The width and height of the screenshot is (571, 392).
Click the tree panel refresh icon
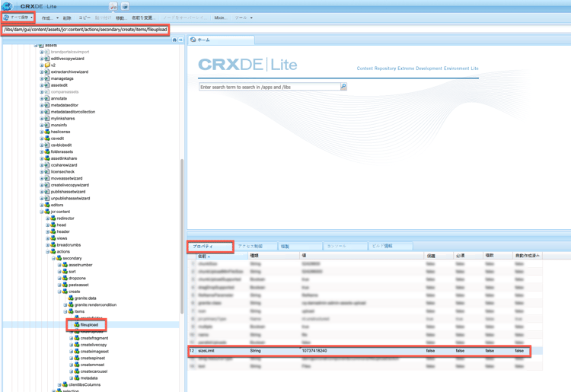coord(174,40)
